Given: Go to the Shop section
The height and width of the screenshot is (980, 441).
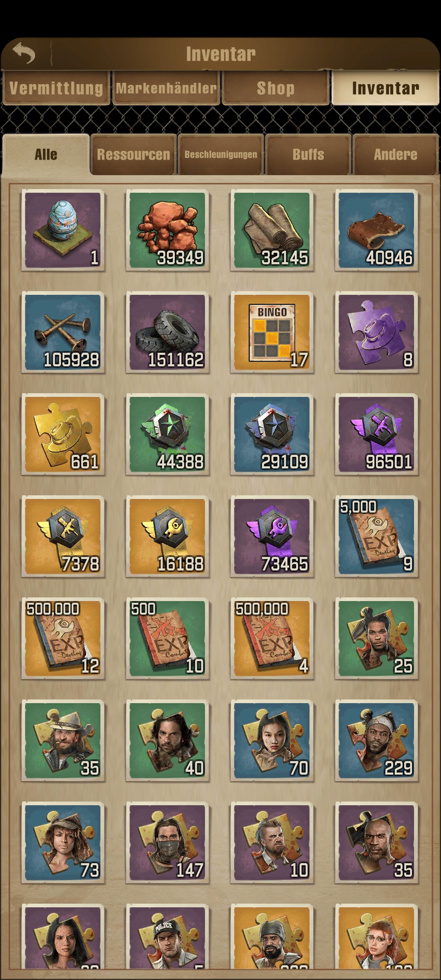Looking at the screenshot, I should (276, 88).
